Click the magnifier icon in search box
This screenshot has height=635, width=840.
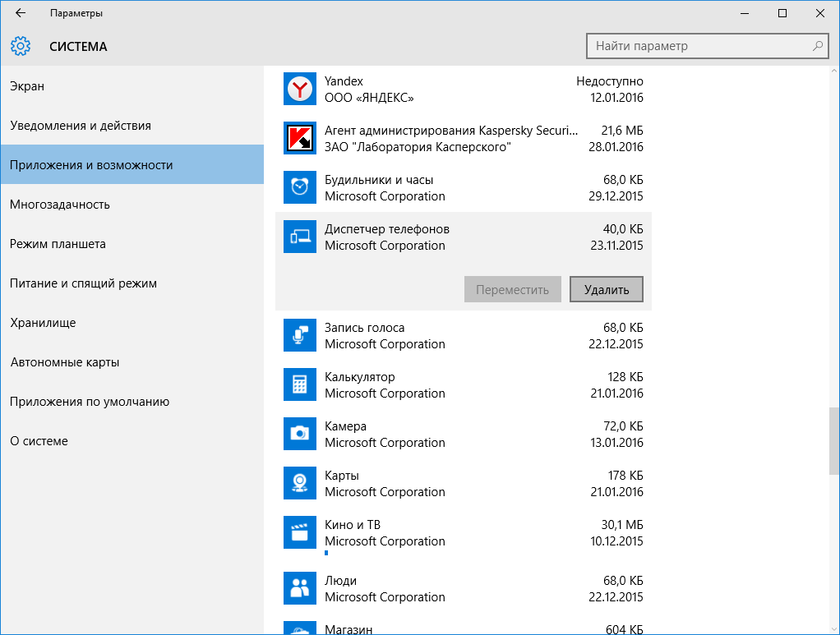point(818,46)
